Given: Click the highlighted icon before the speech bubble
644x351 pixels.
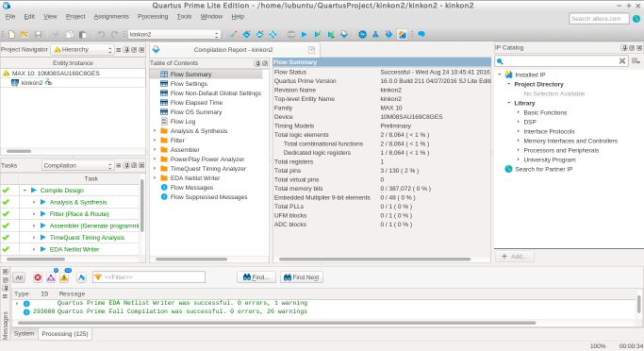Looking at the screenshot, I should pyautogui.click(x=402, y=35).
